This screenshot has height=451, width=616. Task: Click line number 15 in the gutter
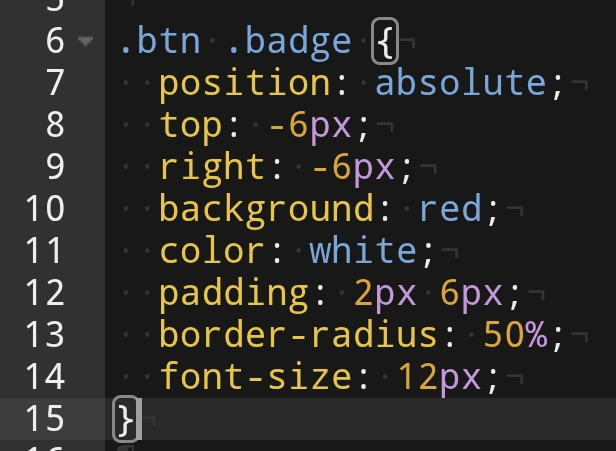click(44, 419)
